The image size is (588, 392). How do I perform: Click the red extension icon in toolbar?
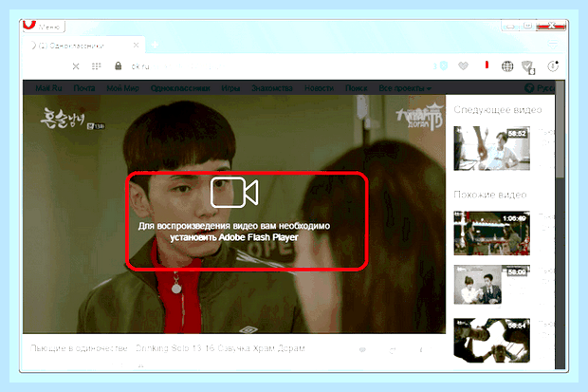(x=487, y=65)
